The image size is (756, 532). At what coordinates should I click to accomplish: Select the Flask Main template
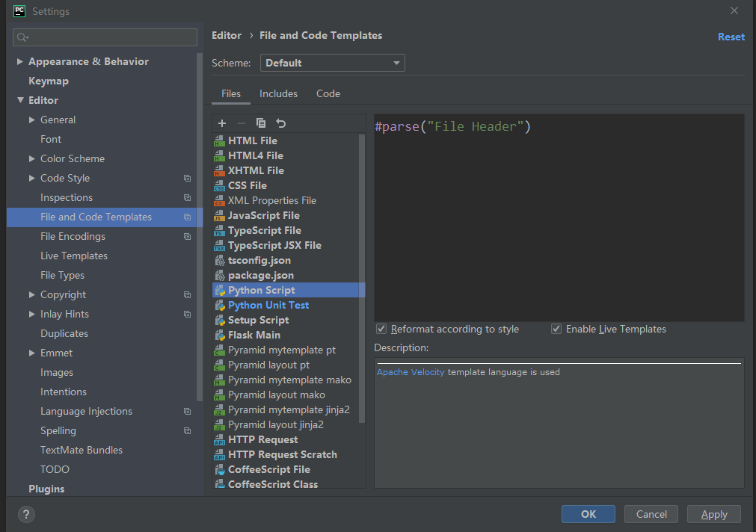[x=289, y=335]
